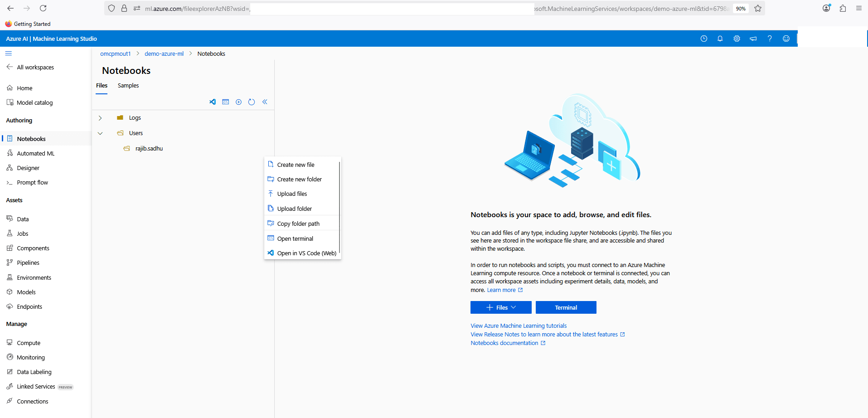
Task: Click the announcements megaphone icon
Action: pos(753,39)
